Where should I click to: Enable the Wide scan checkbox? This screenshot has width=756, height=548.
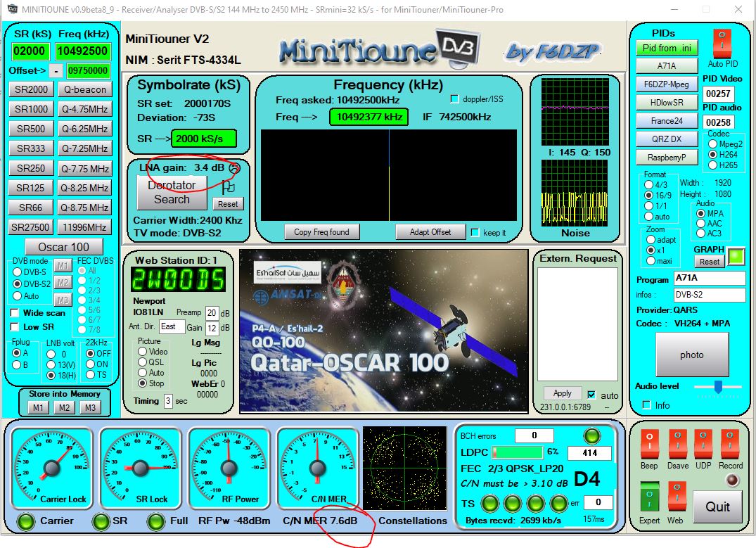click(x=15, y=312)
